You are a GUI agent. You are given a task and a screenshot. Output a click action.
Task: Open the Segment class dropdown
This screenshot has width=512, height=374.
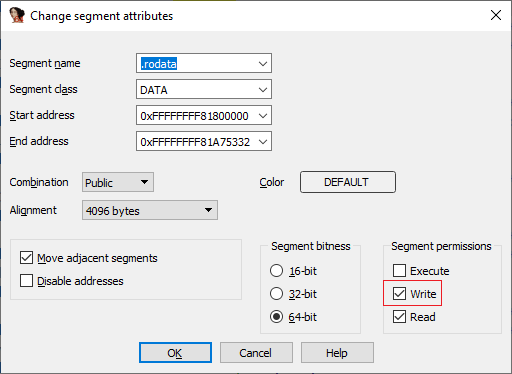(204, 89)
